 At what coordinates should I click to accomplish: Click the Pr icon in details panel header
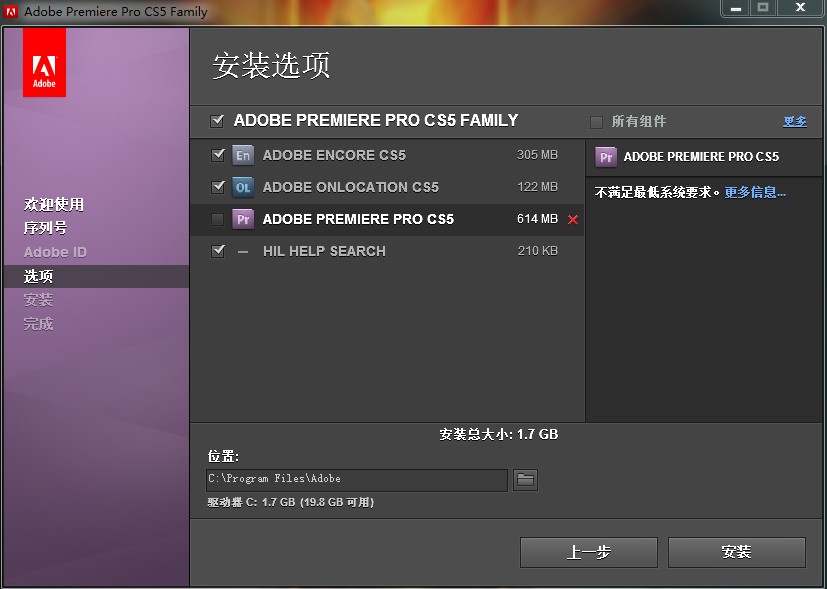pyautogui.click(x=606, y=157)
